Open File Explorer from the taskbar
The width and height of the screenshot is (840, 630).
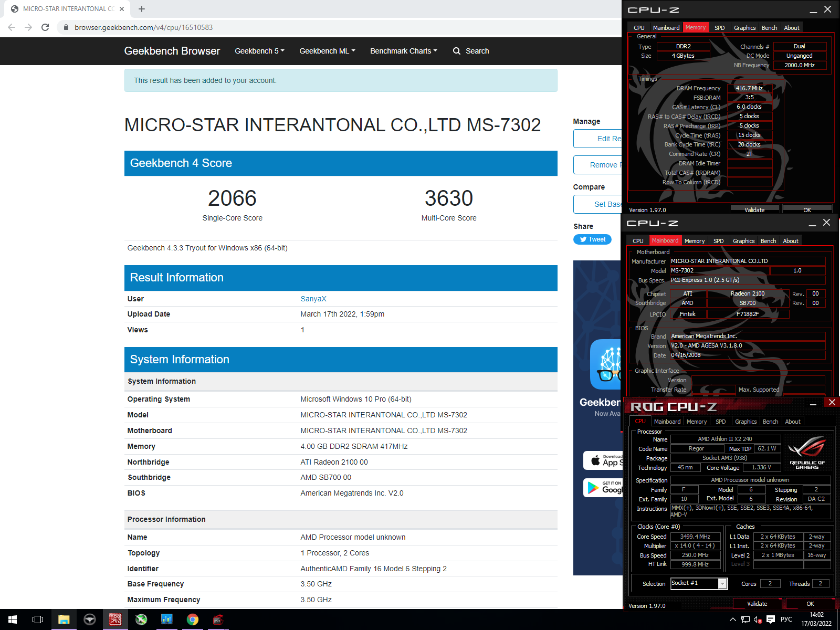(64, 619)
